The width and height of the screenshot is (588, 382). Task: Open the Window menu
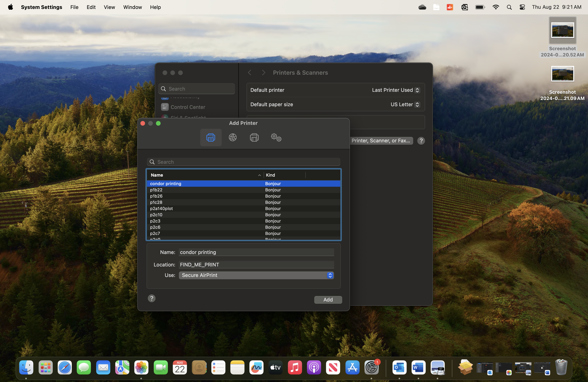click(x=132, y=7)
